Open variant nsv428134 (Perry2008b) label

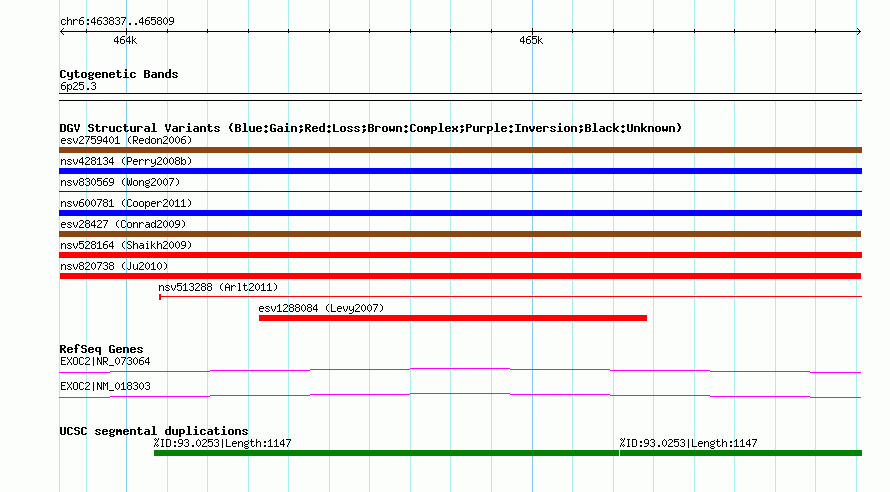(126, 161)
